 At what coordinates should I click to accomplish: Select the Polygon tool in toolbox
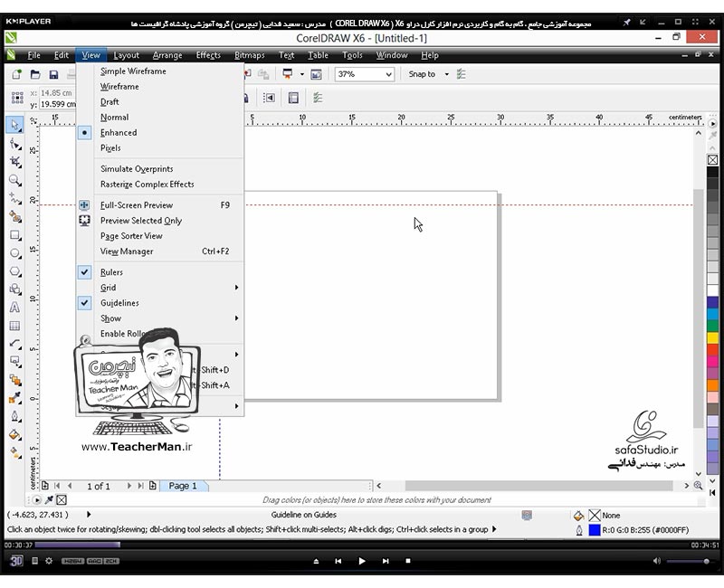coord(14,271)
